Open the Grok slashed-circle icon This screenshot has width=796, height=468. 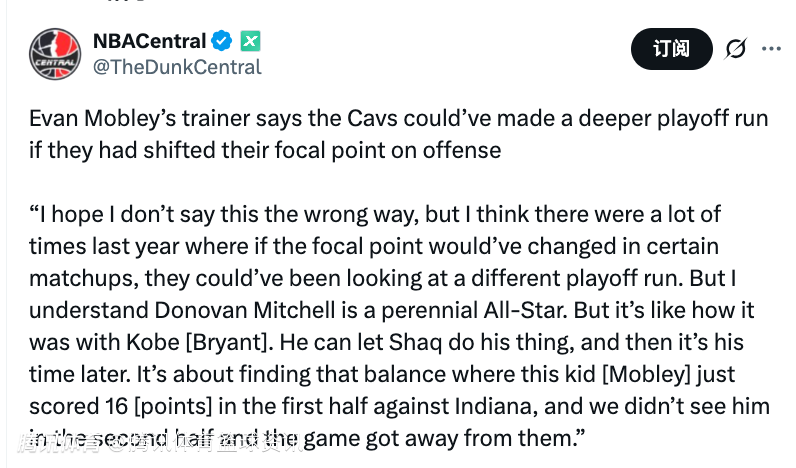(736, 49)
